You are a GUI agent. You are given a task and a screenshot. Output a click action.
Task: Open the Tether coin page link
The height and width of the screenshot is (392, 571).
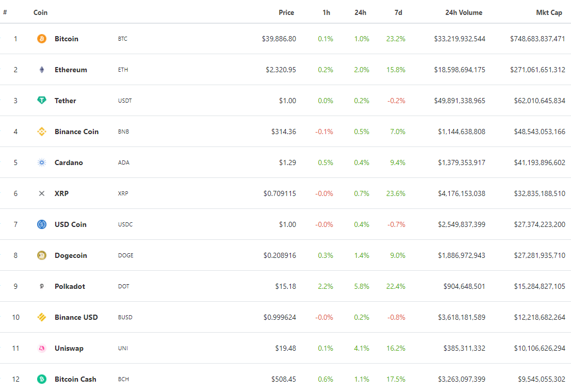tap(65, 101)
